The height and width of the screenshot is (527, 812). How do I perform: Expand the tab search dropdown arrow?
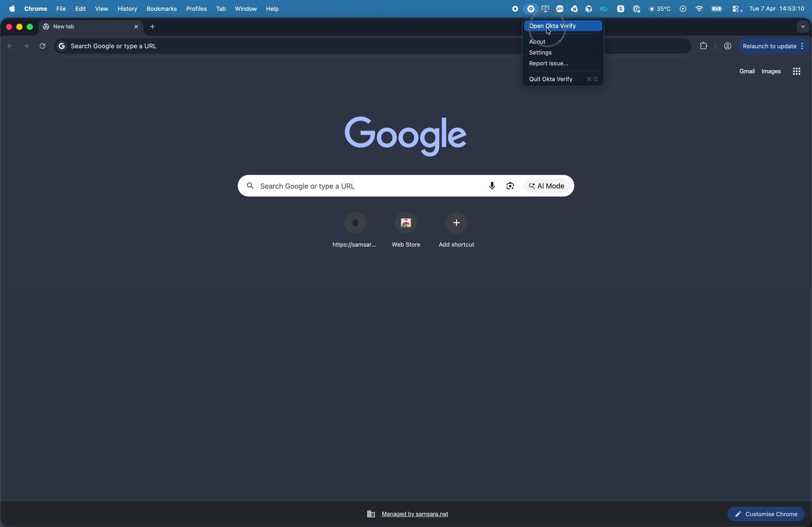(803, 27)
